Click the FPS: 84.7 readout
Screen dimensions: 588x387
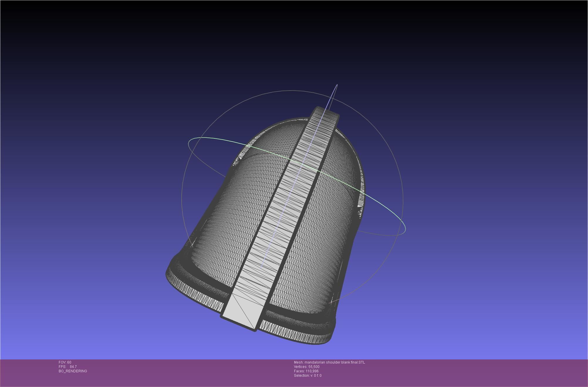point(67,367)
